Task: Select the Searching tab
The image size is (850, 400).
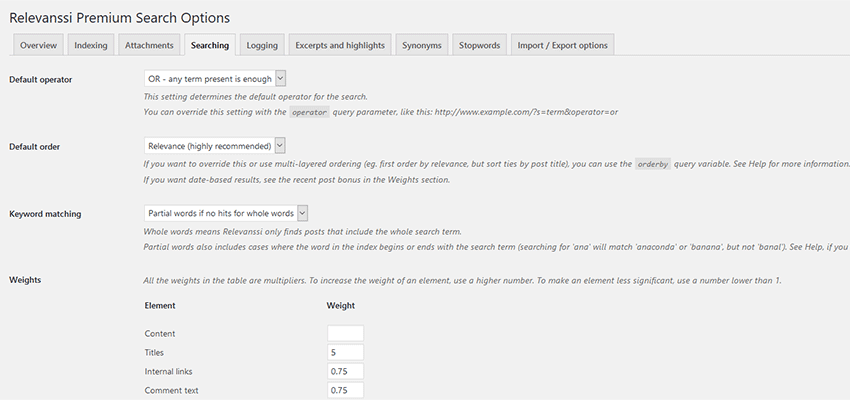Action: tap(209, 45)
